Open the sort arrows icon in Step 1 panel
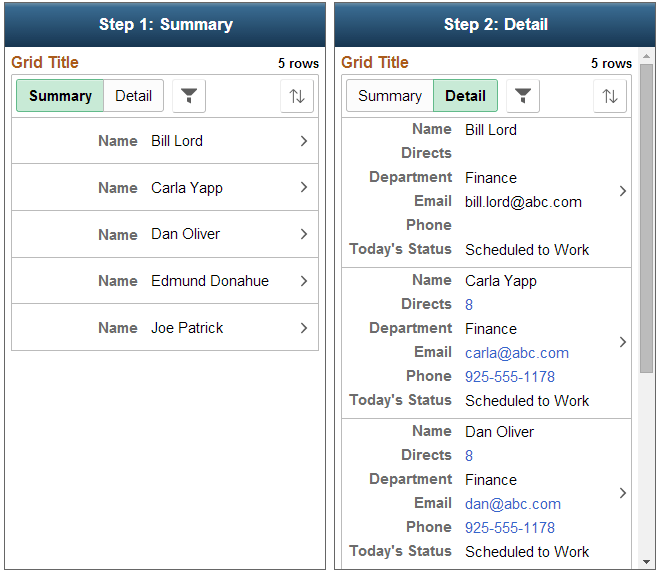The height and width of the screenshot is (575, 663). point(297,96)
